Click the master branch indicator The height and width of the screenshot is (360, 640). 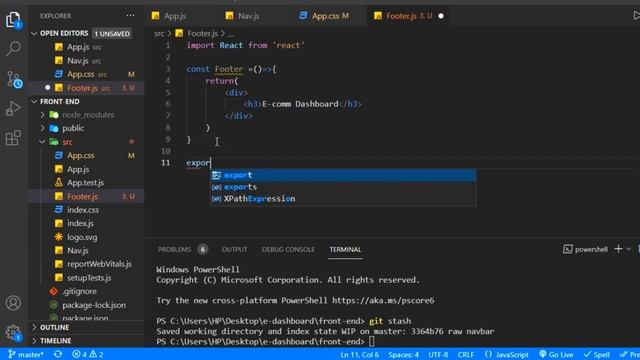point(26,354)
